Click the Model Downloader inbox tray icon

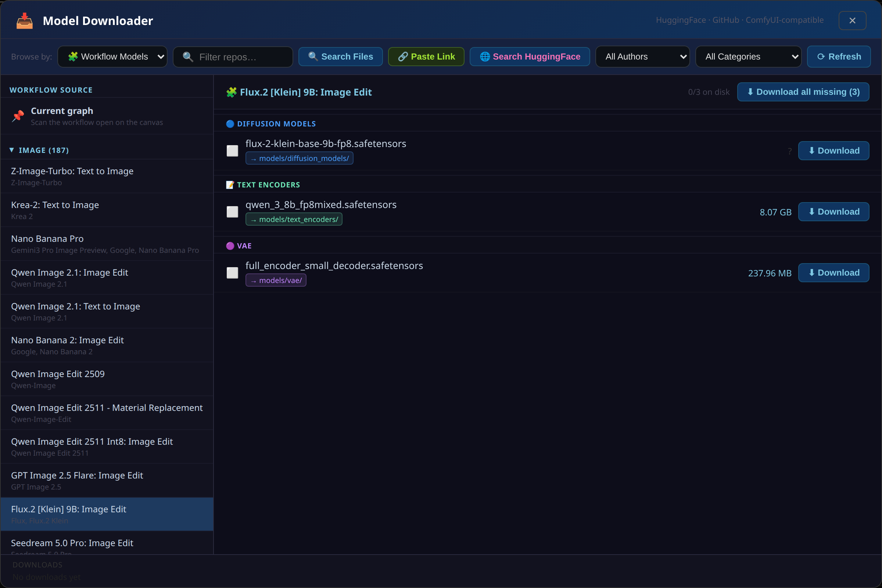coord(24,21)
